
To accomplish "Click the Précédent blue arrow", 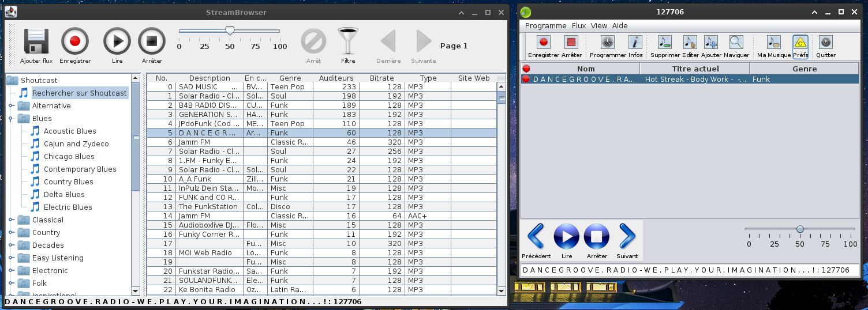I will [x=536, y=236].
